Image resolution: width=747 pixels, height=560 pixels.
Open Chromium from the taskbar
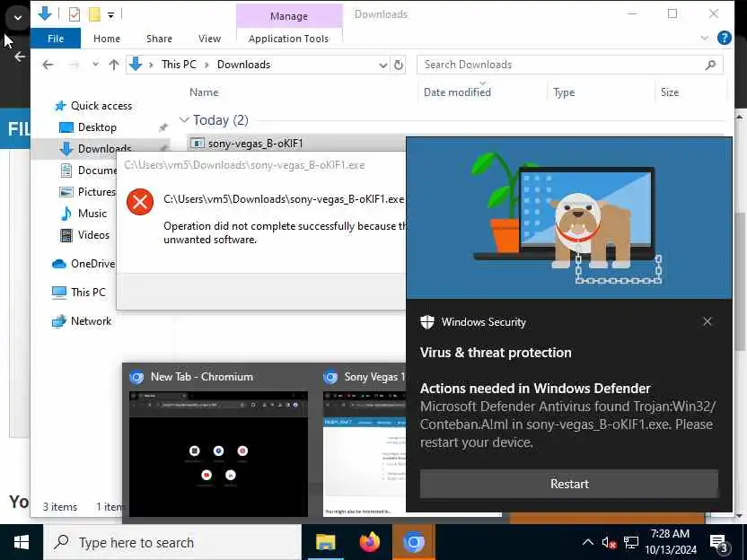[414, 542]
